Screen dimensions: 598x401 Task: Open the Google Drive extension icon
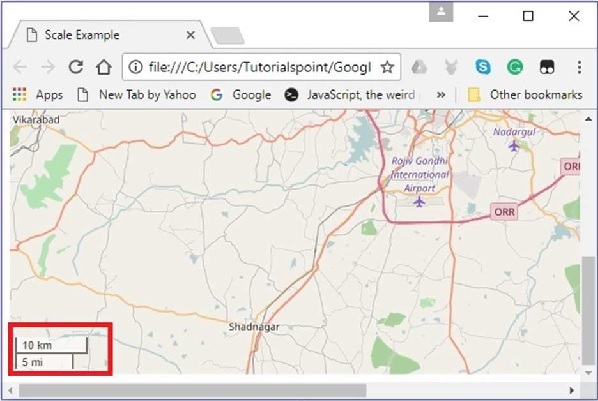pyautogui.click(x=419, y=67)
